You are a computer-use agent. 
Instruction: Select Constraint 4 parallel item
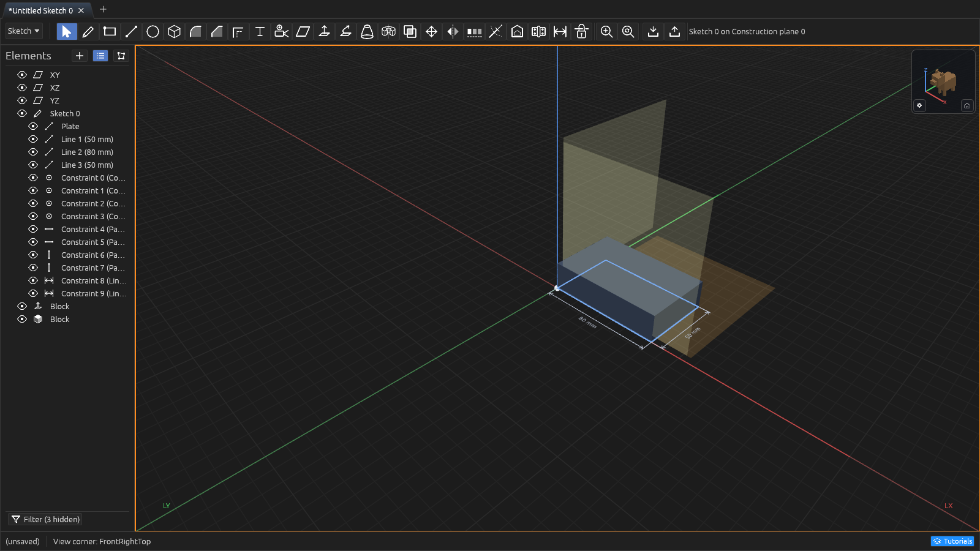pyautogui.click(x=93, y=229)
